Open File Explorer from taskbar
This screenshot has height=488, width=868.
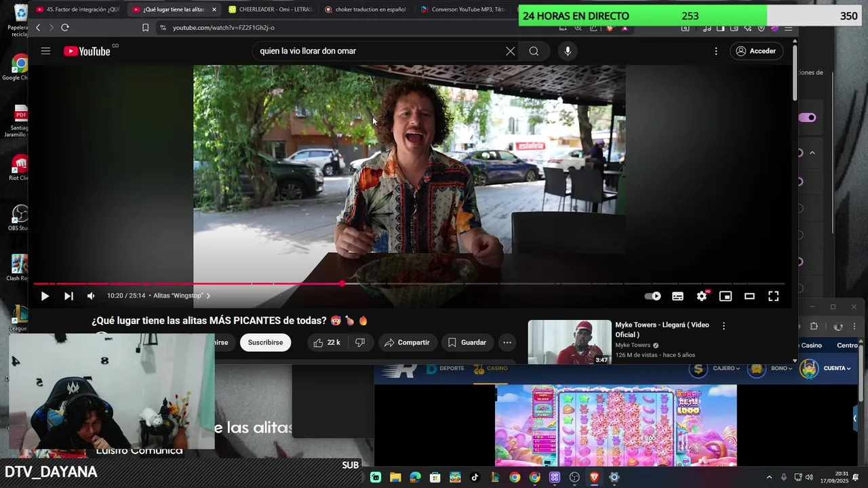point(395,477)
